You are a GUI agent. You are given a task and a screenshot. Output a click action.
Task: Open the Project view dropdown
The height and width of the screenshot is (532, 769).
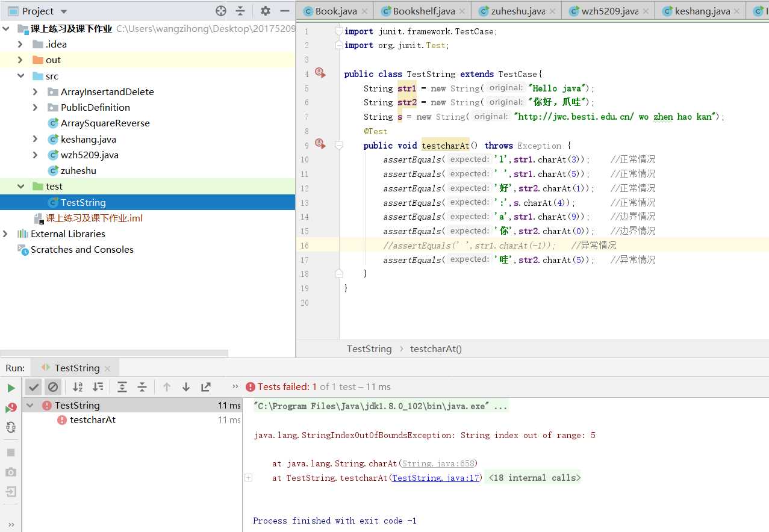point(64,11)
